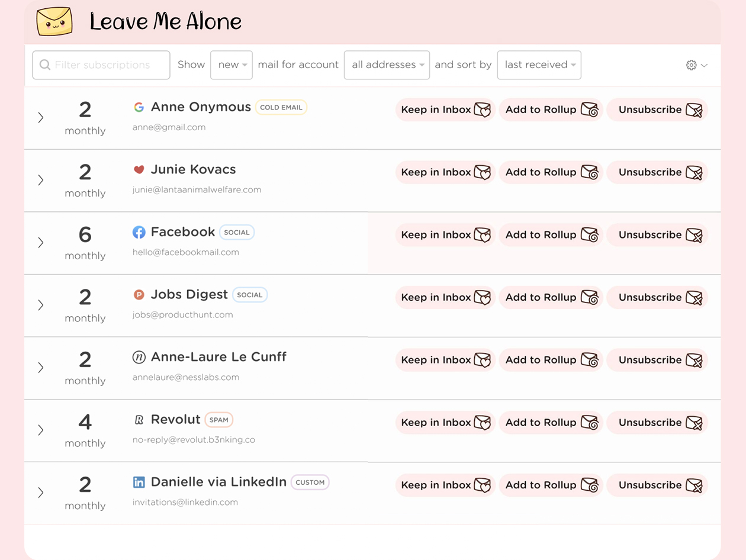Click the Google icon beside Anne Onymous

click(x=139, y=107)
